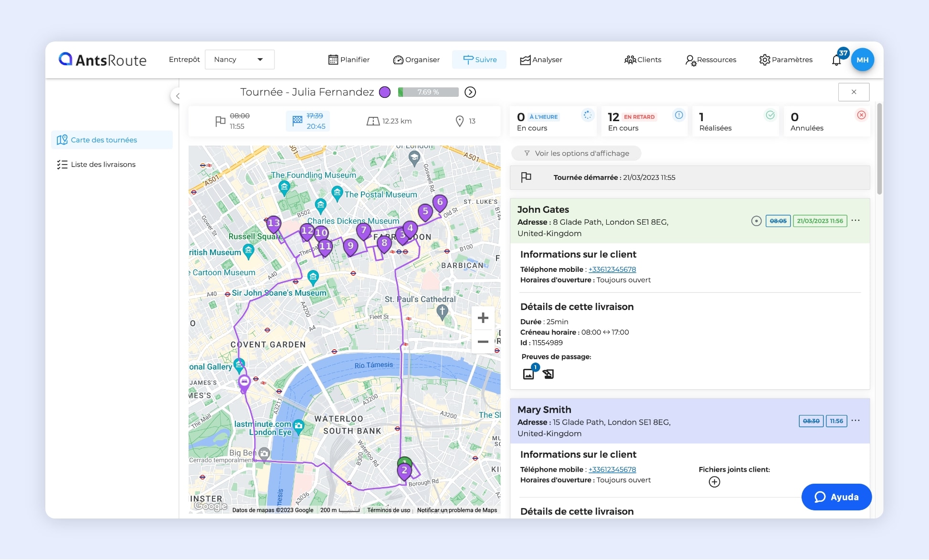This screenshot has width=929, height=560.
Task: Toggle the John Gates status circle
Action: 756,221
